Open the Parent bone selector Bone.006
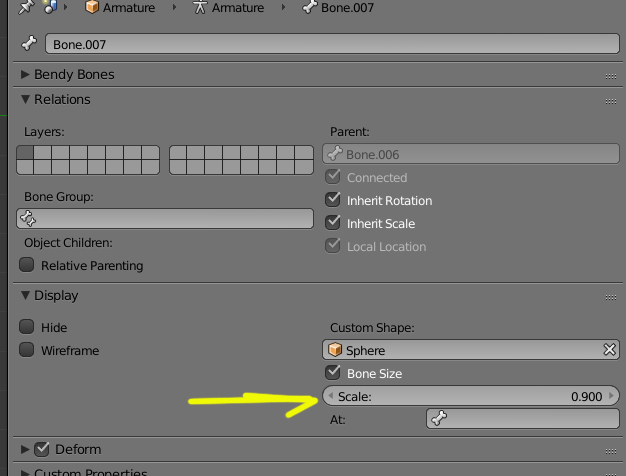Screen dimensions: 626x476 pos(471,154)
